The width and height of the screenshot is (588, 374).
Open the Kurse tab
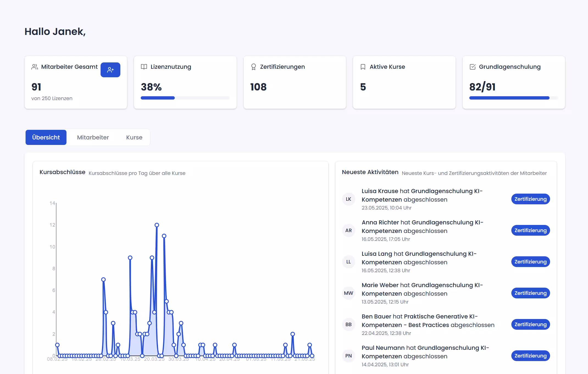pyautogui.click(x=134, y=137)
